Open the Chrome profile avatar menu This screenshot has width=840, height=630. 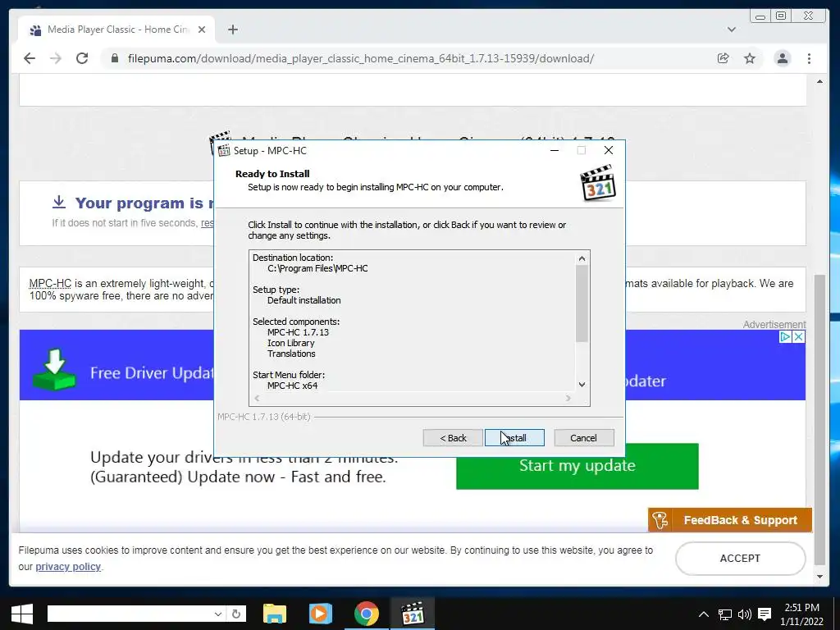tap(783, 58)
